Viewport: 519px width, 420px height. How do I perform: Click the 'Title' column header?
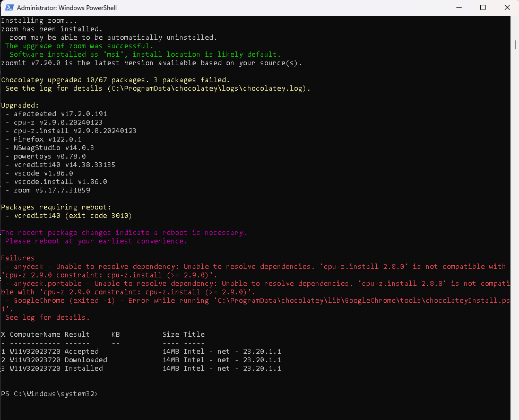(194, 334)
